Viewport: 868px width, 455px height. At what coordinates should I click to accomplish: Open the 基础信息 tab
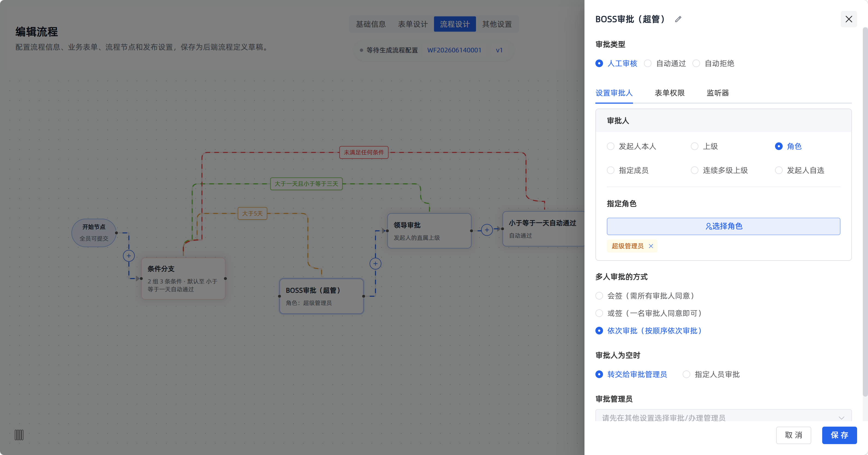point(371,24)
